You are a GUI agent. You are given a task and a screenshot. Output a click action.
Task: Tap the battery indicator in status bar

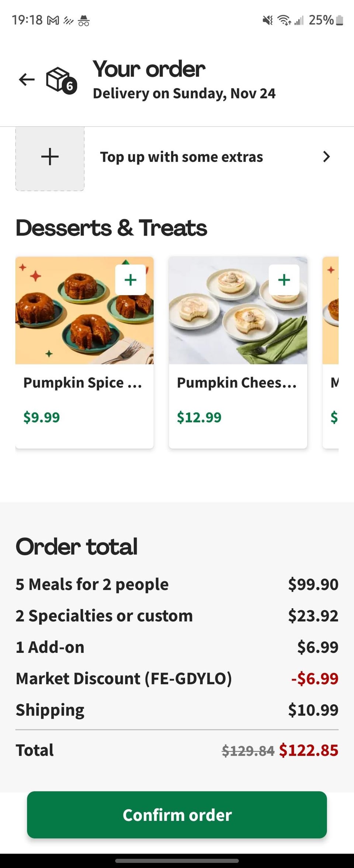[340, 20]
